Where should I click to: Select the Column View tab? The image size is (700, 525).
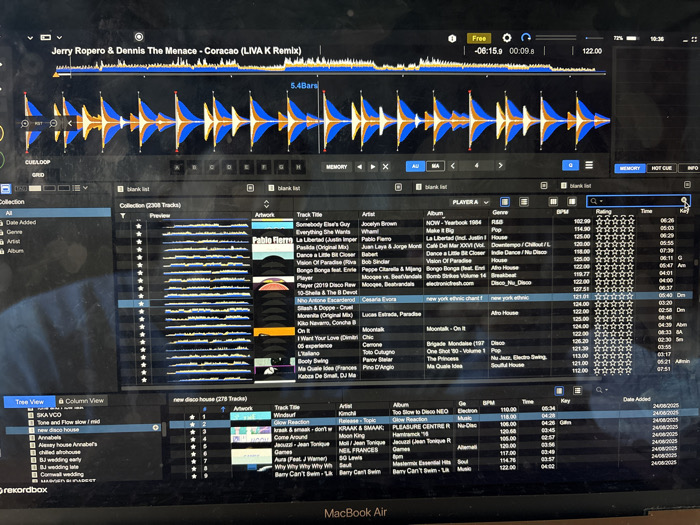coord(81,401)
